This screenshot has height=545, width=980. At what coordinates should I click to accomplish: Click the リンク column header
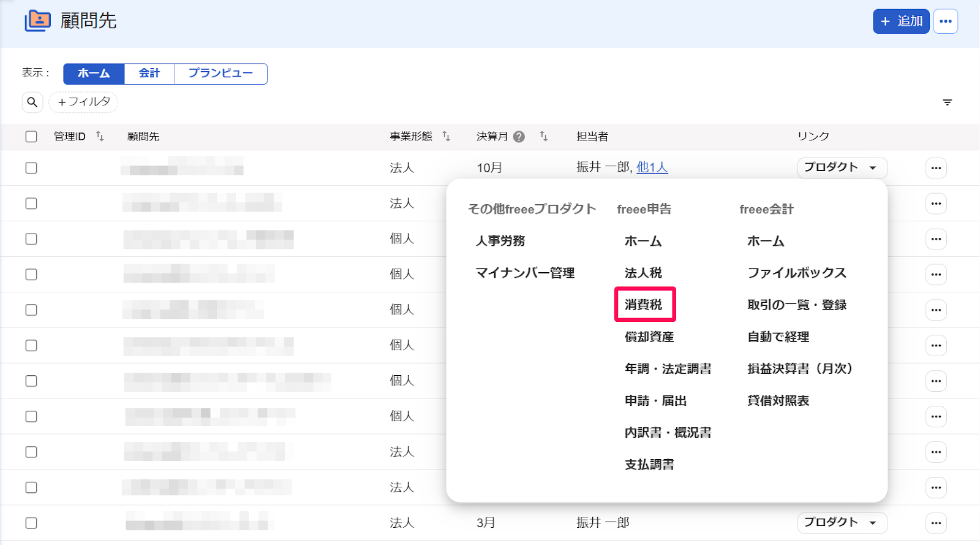813,136
